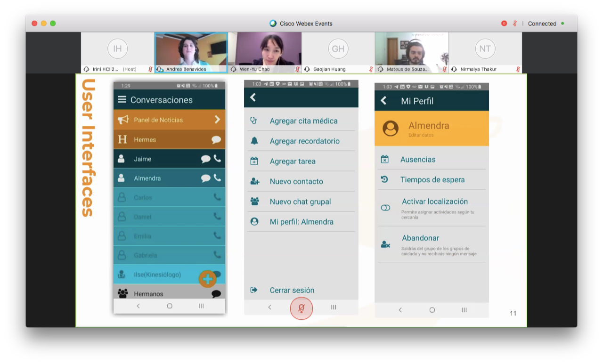Open chat bubble icon for Almendra
The image size is (603, 364).
tap(205, 178)
